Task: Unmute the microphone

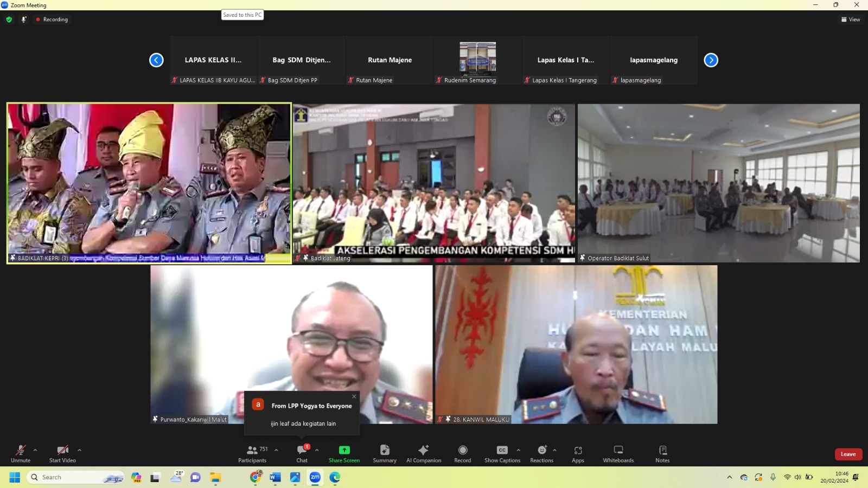Action: click(21, 453)
